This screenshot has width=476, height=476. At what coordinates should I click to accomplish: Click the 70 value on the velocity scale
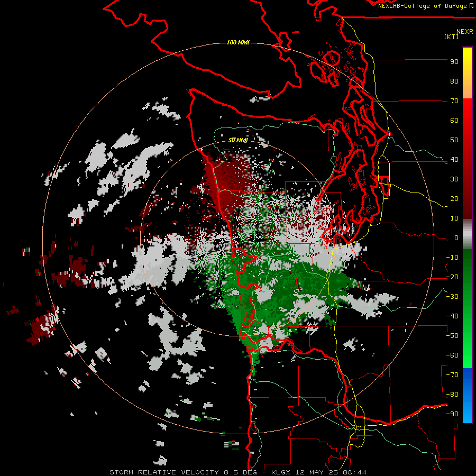click(x=454, y=101)
